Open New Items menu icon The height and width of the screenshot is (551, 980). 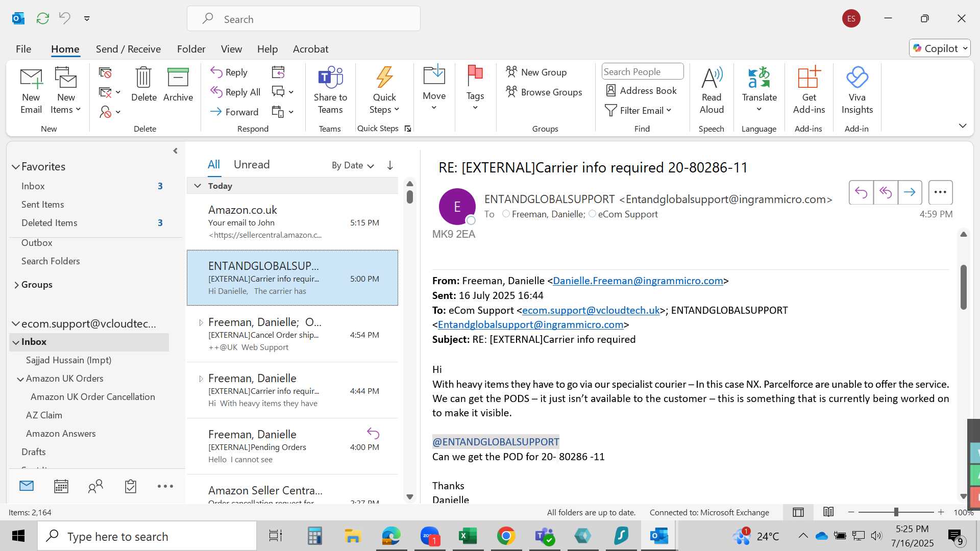[66, 91]
